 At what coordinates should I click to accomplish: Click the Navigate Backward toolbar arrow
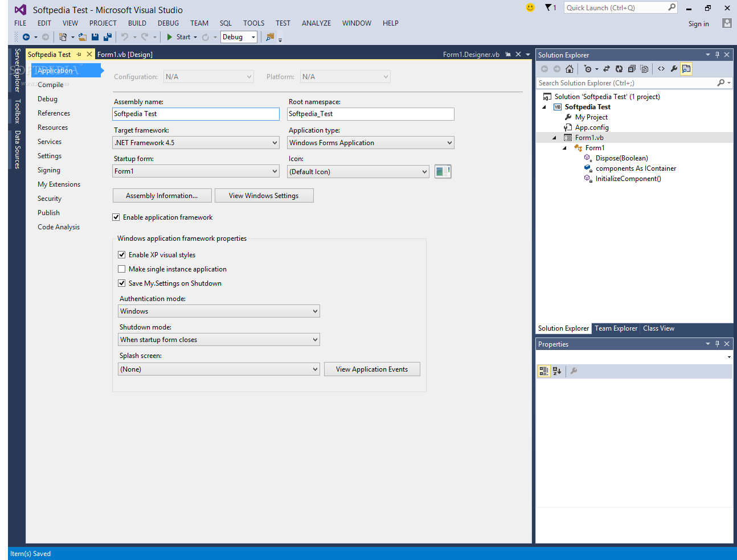pos(26,37)
